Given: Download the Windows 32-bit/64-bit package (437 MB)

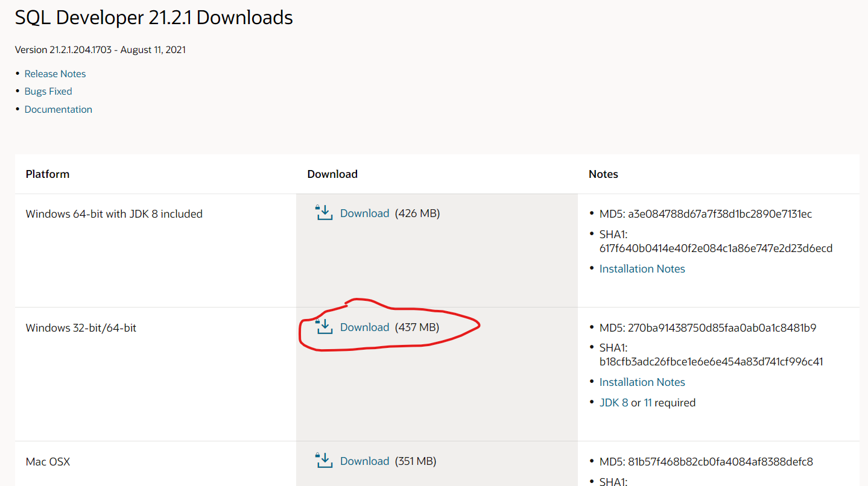Looking at the screenshot, I should coord(364,327).
